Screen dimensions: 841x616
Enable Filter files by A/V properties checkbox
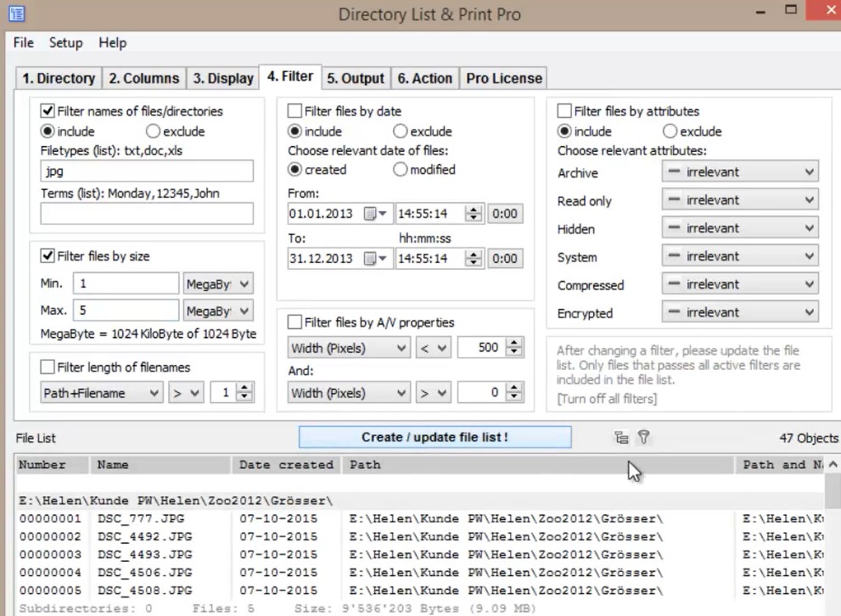click(x=294, y=322)
